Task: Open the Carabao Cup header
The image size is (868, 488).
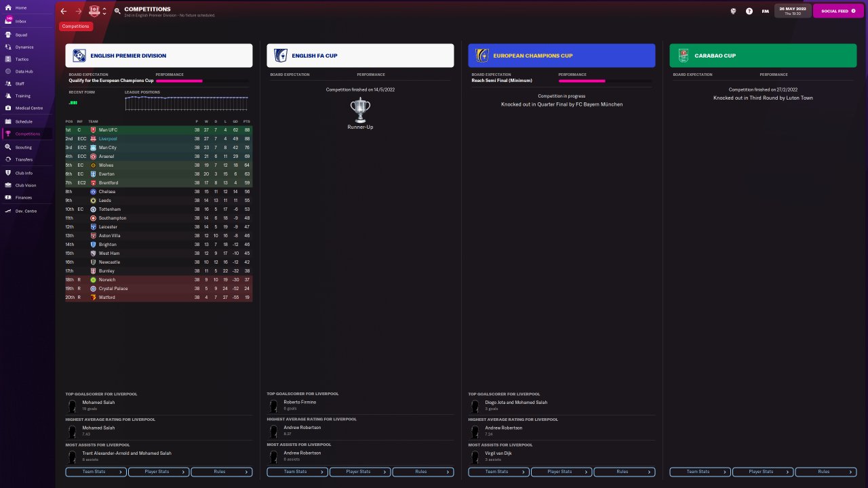Action: point(763,56)
